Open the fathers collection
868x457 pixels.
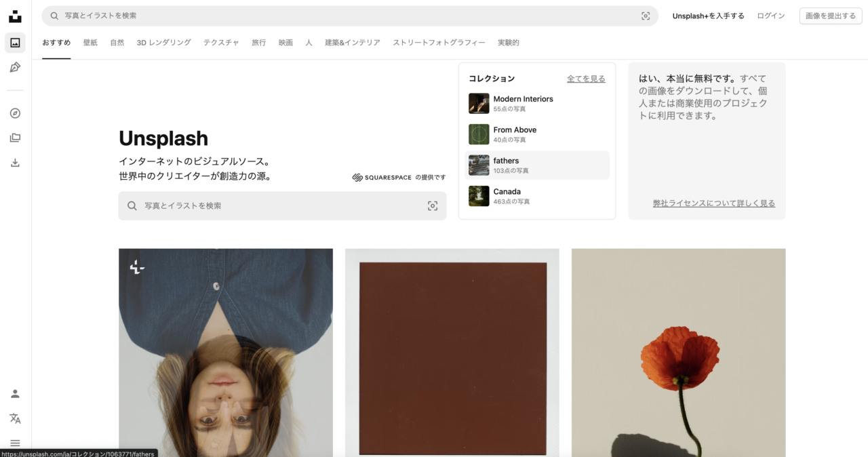click(x=537, y=165)
